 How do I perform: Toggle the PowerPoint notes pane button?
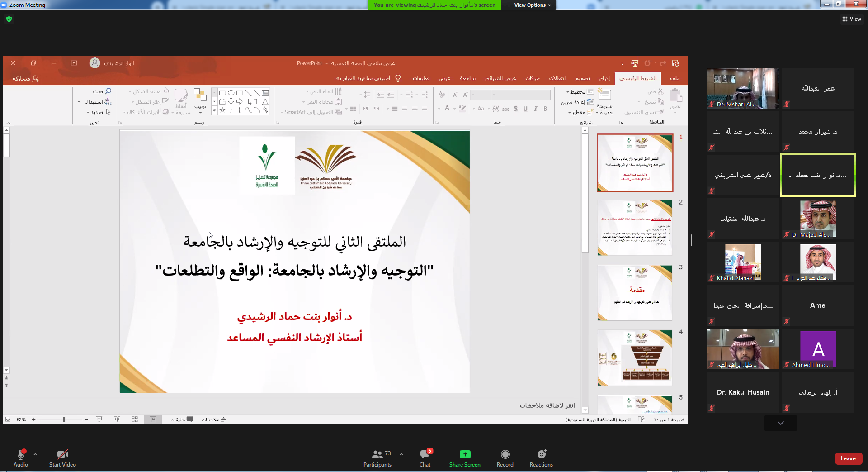click(214, 420)
